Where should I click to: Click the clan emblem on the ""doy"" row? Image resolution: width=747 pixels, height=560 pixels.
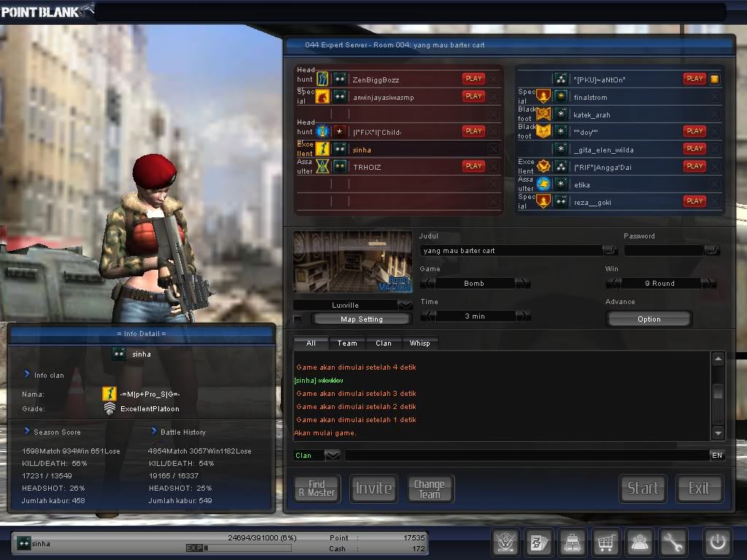pos(543,131)
